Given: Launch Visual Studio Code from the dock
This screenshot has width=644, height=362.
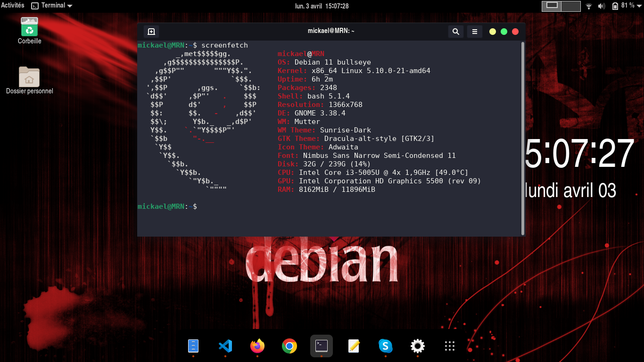Looking at the screenshot, I should click(225, 346).
